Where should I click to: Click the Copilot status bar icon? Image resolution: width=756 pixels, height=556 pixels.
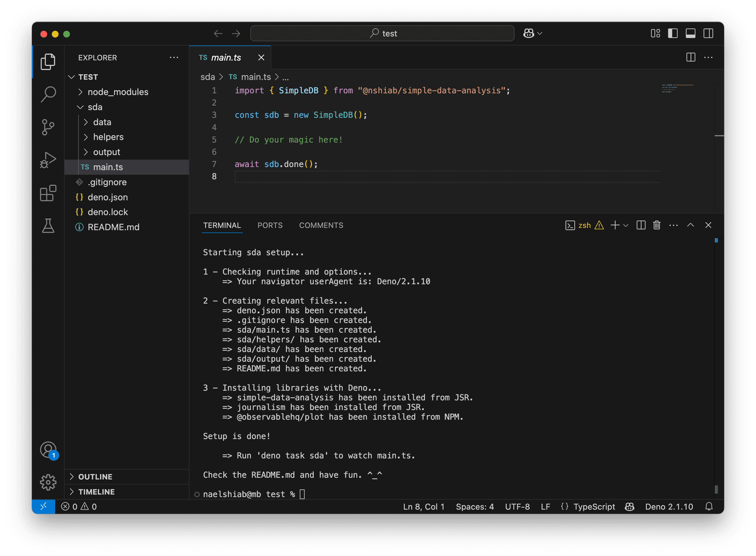(629, 506)
